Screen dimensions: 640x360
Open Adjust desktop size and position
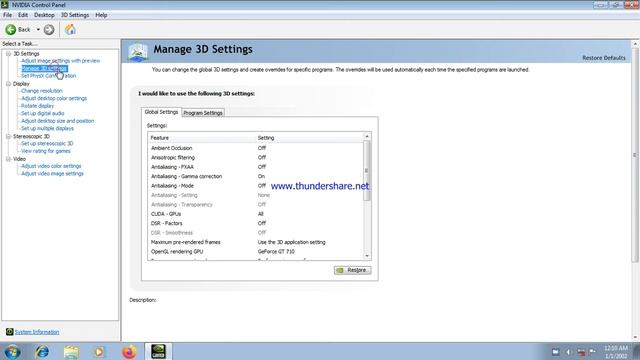click(x=57, y=121)
